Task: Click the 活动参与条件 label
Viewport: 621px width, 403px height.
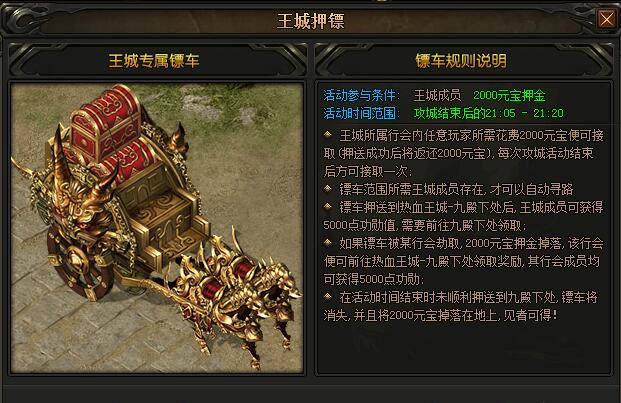Action: [361, 95]
